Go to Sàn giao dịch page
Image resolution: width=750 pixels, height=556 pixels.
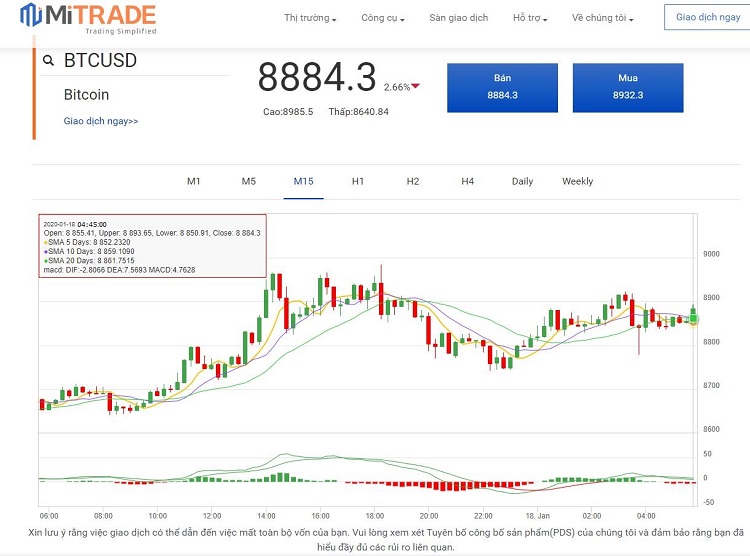(x=459, y=18)
